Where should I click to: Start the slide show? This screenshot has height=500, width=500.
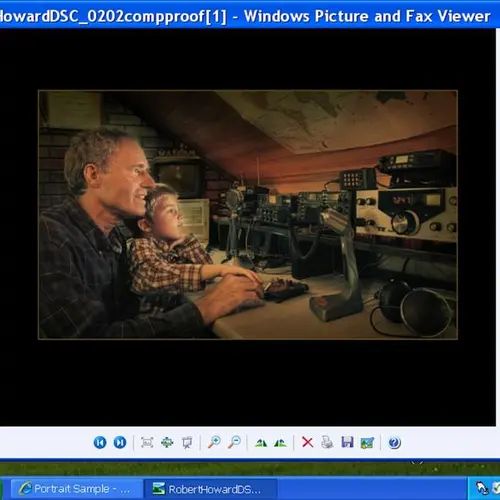187,443
